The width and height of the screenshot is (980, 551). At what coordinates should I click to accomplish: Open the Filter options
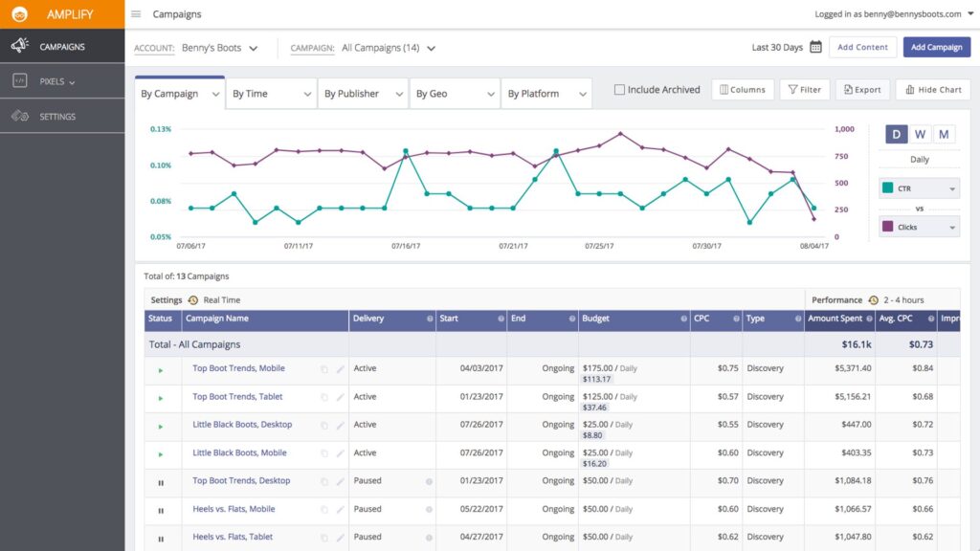tap(804, 89)
